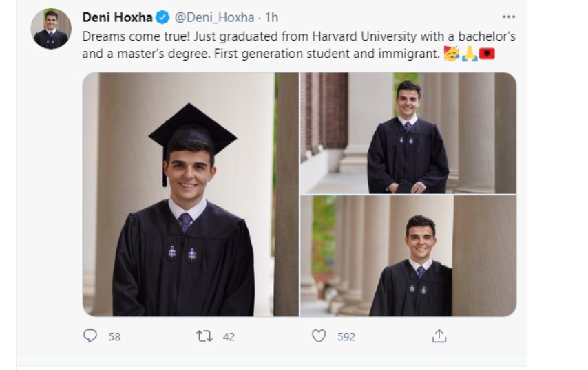The image size is (588, 370).
Task: Open the Deni Hoxha display name link
Action: click(x=117, y=17)
